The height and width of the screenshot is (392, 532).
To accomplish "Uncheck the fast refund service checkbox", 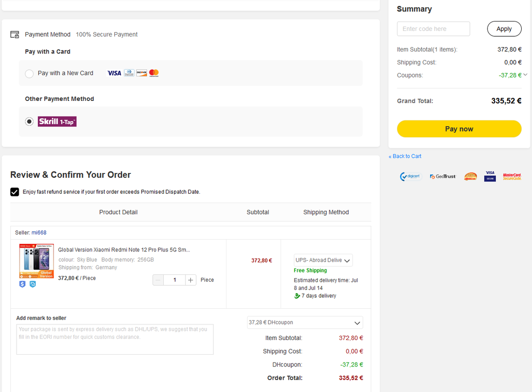I will (x=15, y=192).
